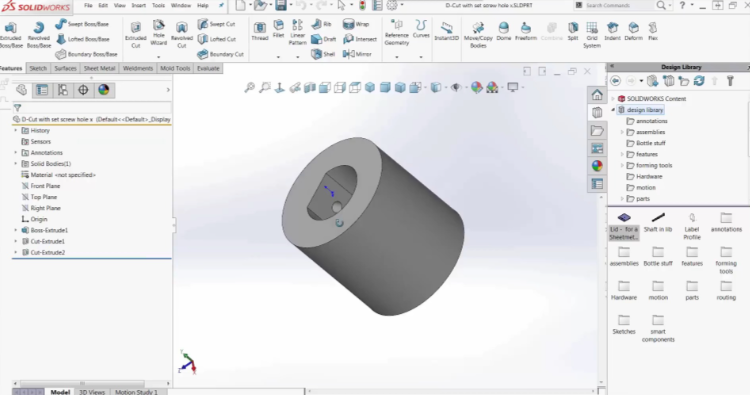Select Swept Boss/Base command
The height and width of the screenshot is (395, 750).
(x=82, y=24)
